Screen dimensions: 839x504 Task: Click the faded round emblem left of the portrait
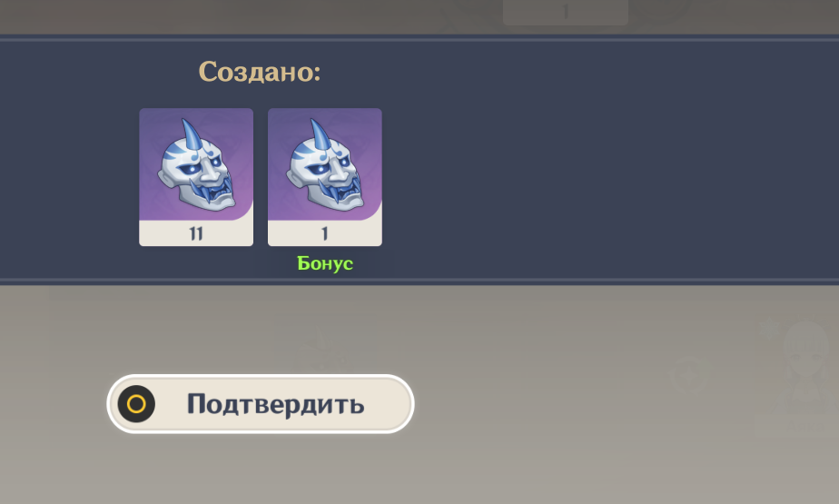click(690, 374)
